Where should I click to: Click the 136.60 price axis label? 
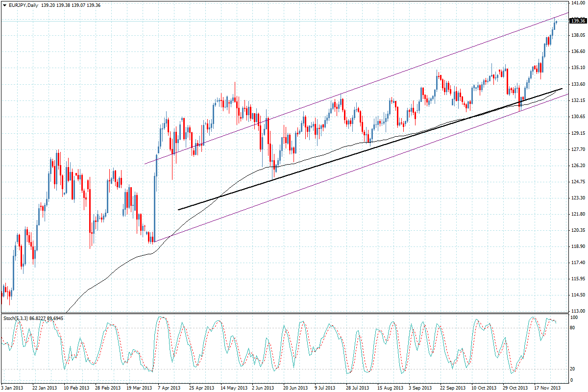click(578, 51)
